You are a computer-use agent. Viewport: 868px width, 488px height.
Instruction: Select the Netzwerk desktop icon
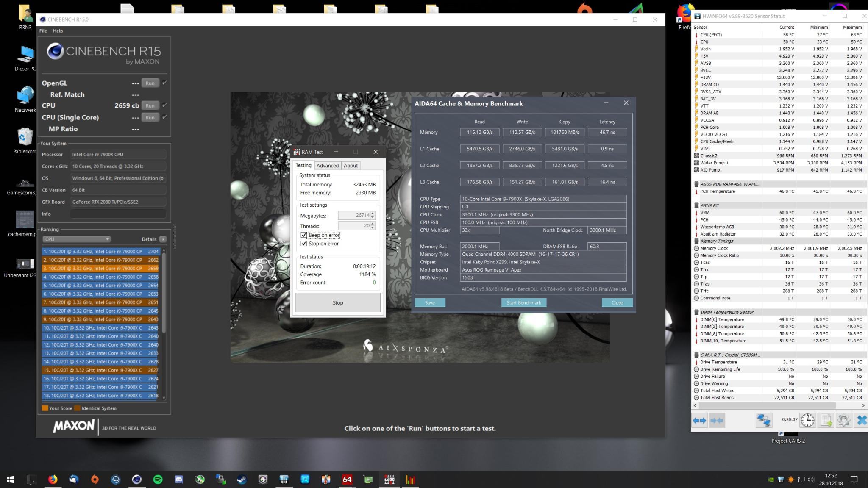pyautogui.click(x=25, y=100)
